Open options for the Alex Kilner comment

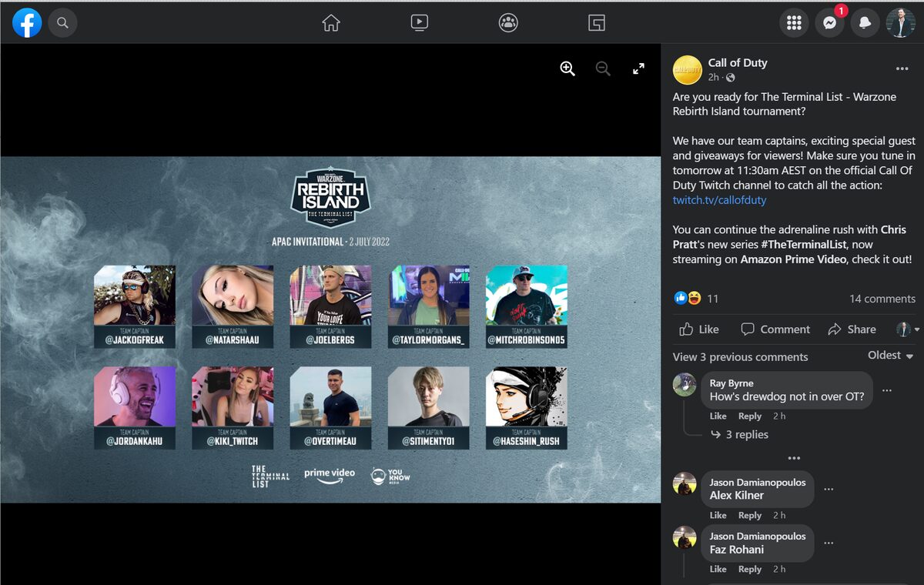pos(829,489)
